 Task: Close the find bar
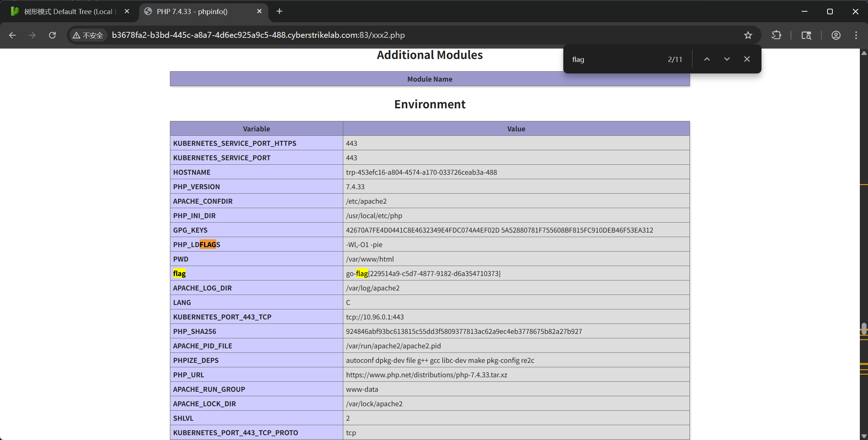tap(747, 59)
